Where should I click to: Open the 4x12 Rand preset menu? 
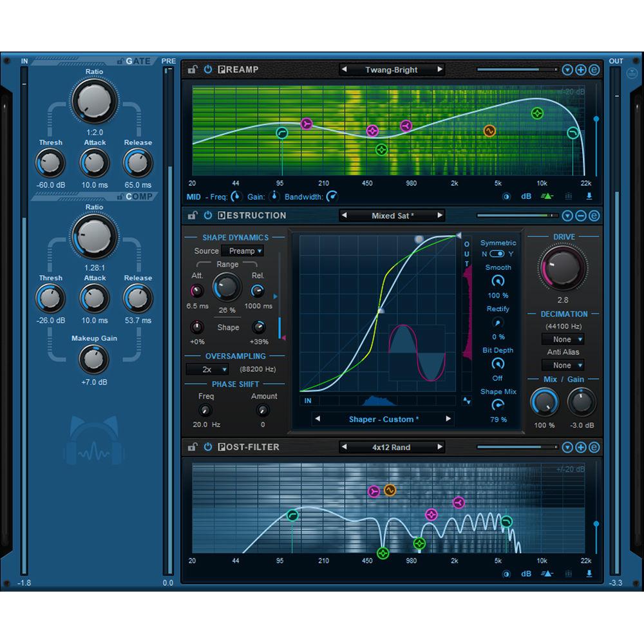[392, 447]
